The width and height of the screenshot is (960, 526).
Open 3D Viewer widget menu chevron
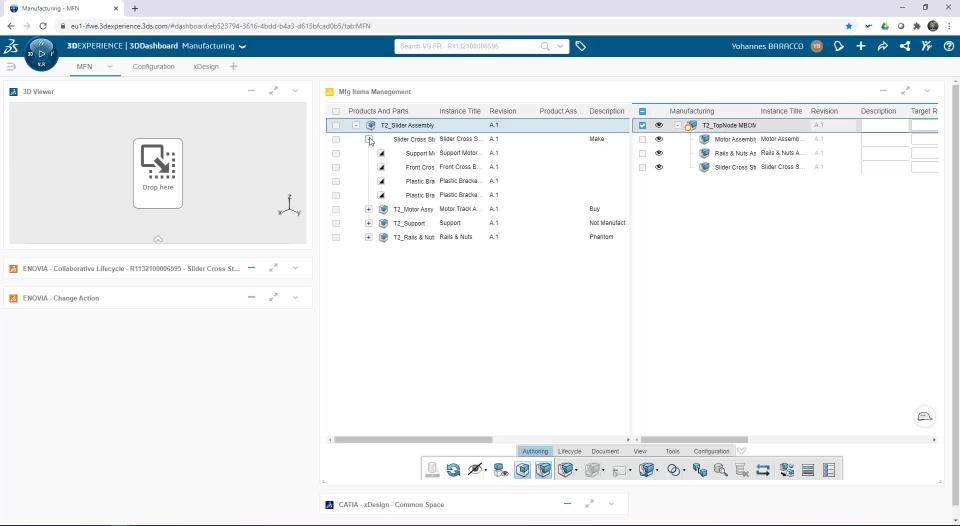[x=296, y=91]
